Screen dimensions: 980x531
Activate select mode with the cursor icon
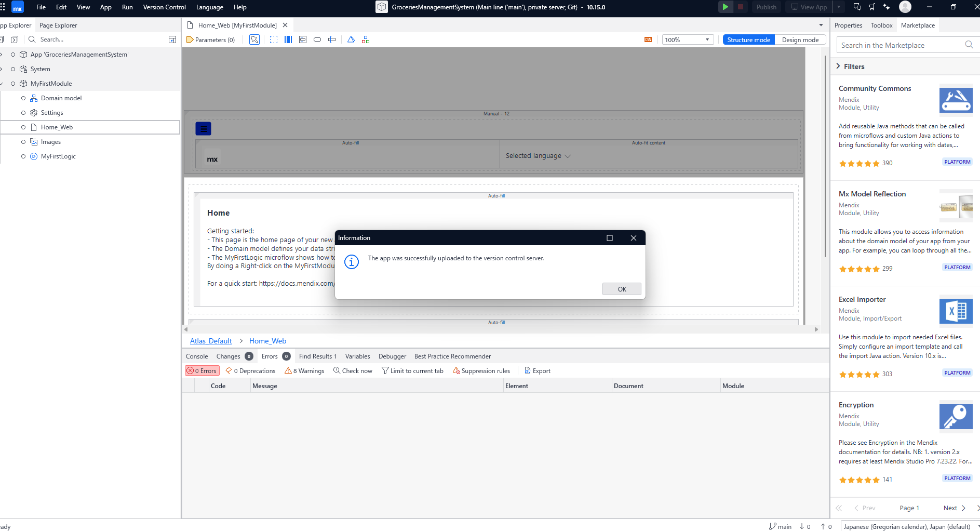coord(254,39)
